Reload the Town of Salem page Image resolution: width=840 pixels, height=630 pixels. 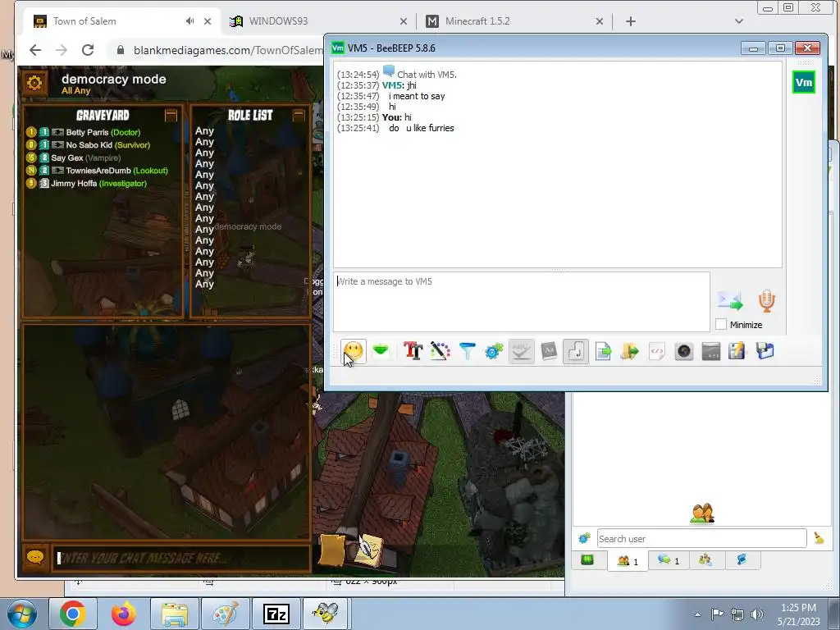tap(88, 50)
